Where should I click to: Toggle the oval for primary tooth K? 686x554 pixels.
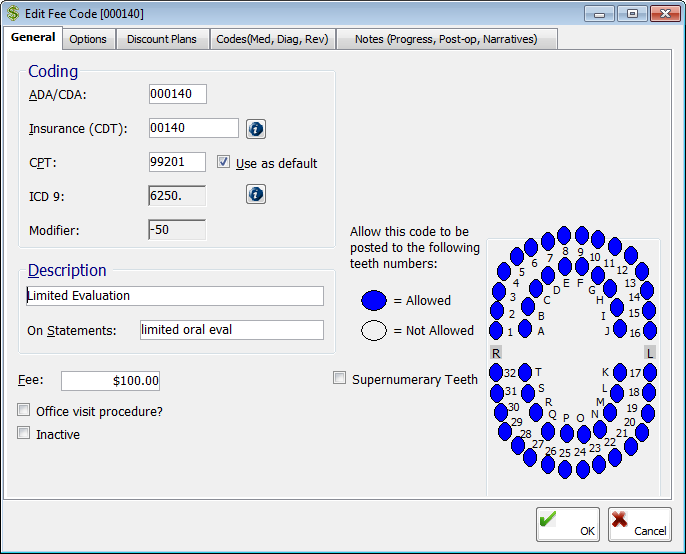click(x=620, y=372)
